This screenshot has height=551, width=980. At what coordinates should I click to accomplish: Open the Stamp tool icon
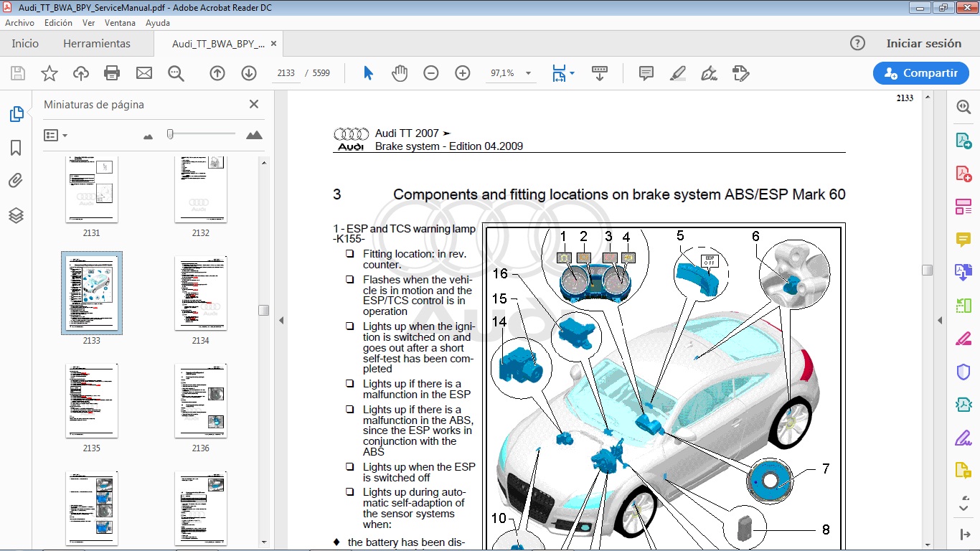tap(741, 73)
